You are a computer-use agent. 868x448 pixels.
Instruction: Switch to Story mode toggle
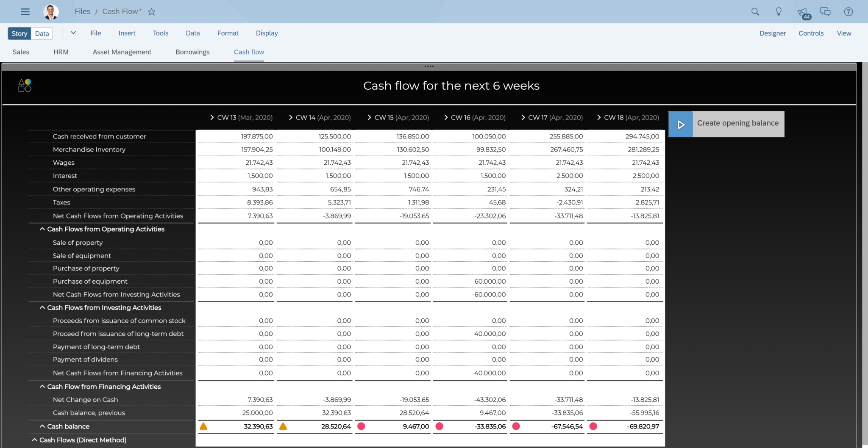[19, 33]
